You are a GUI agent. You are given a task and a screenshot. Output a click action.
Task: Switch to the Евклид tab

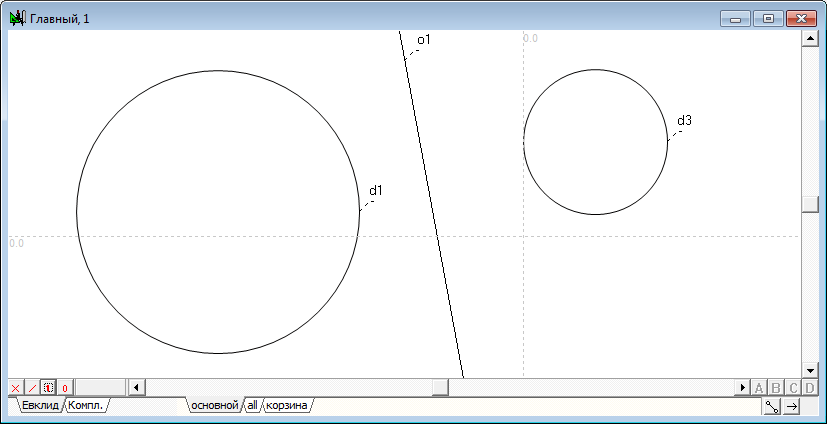click(40, 405)
